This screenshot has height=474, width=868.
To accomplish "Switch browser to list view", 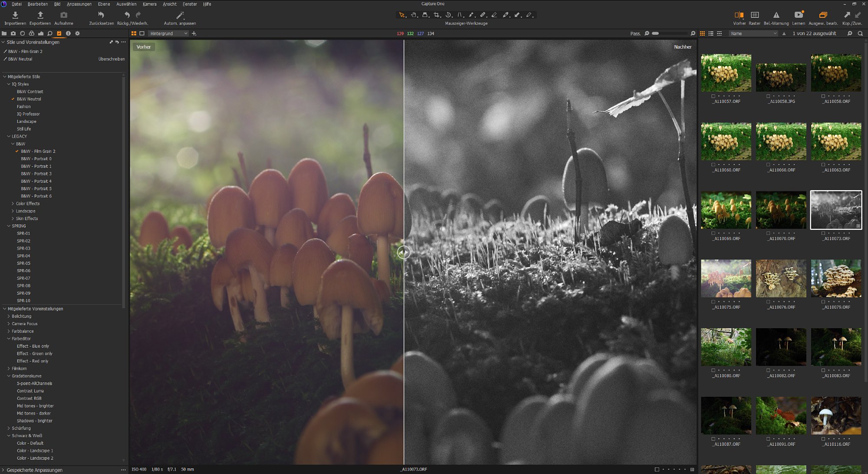I will [x=711, y=33].
